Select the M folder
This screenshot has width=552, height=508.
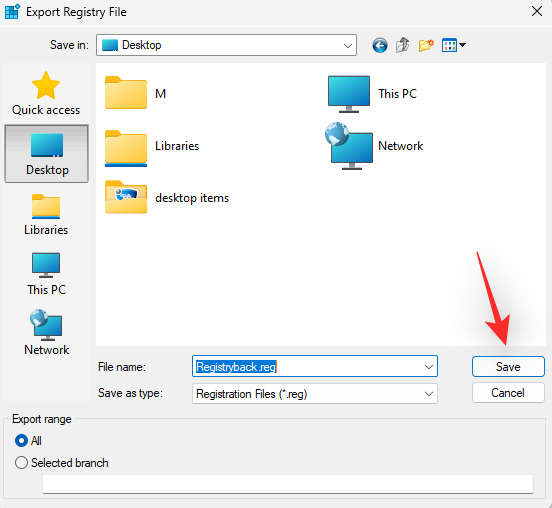(136, 93)
